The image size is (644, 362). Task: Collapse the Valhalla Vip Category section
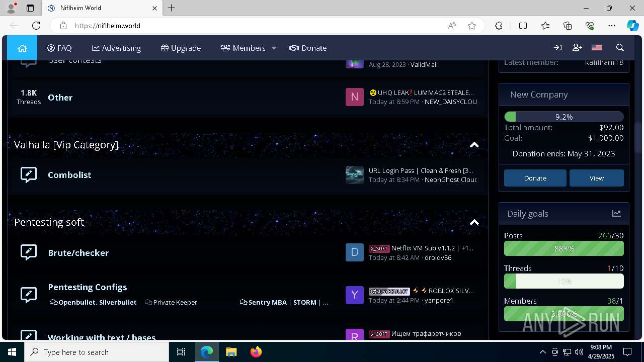[x=474, y=145]
